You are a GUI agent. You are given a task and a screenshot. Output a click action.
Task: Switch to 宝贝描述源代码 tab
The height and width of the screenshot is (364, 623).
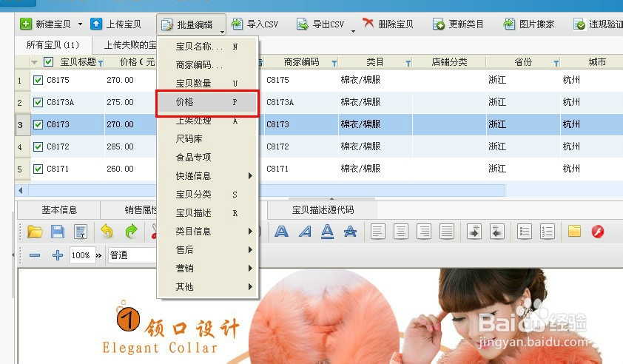[323, 210]
